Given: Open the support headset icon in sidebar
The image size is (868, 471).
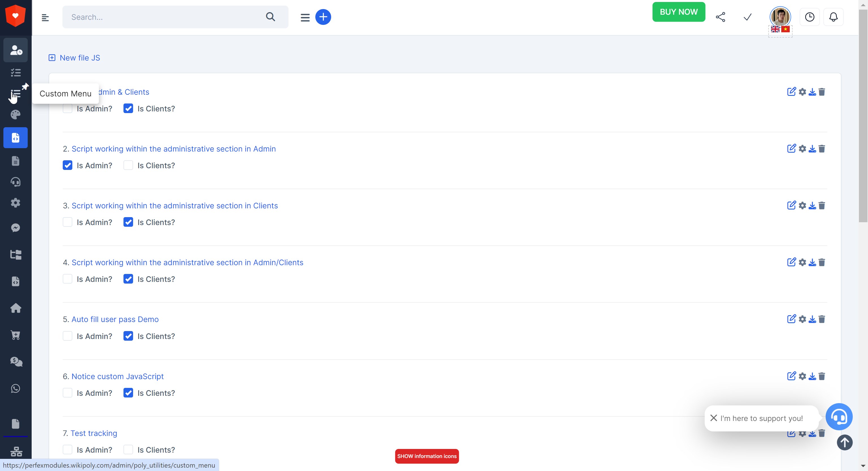Looking at the screenshot, I should point(16,182).
